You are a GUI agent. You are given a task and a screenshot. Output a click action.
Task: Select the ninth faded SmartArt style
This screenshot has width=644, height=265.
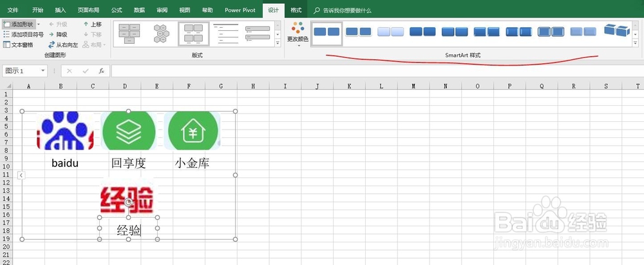point(583,32)
